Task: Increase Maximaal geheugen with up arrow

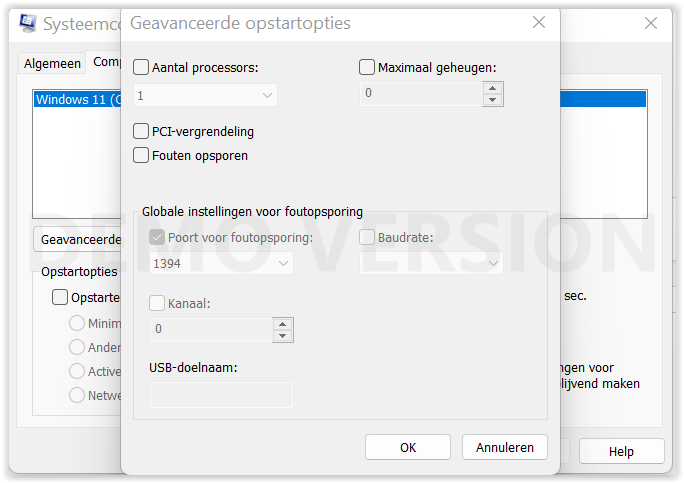Action: click(492, 88)
